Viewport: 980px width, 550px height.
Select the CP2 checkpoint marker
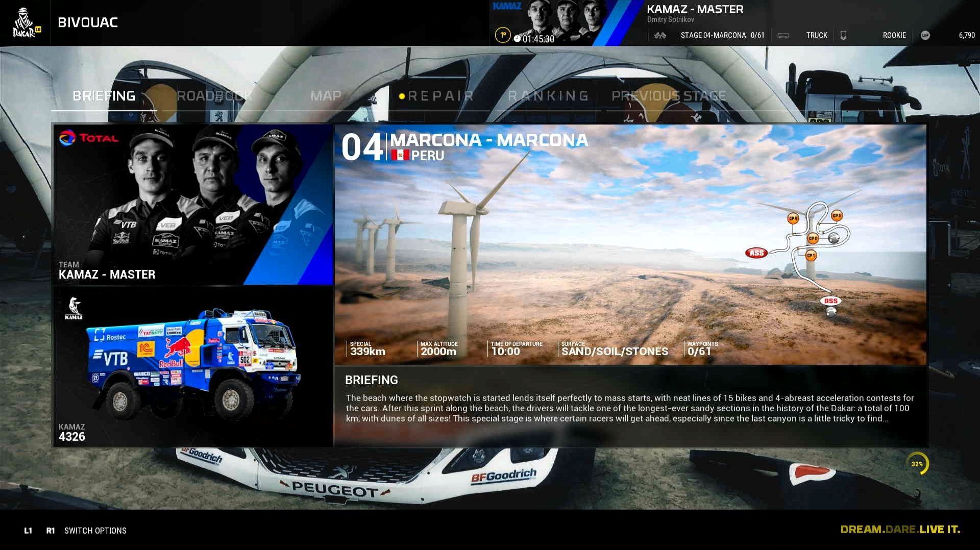pos(813,238)
